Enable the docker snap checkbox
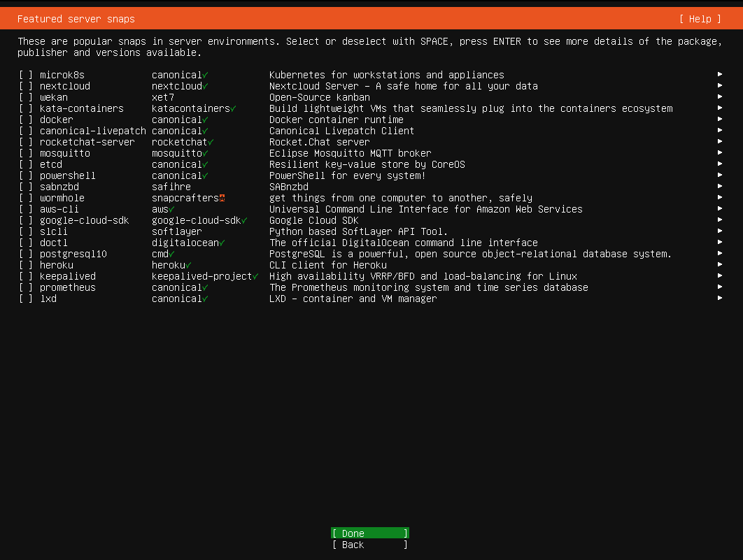 [26, 120]
